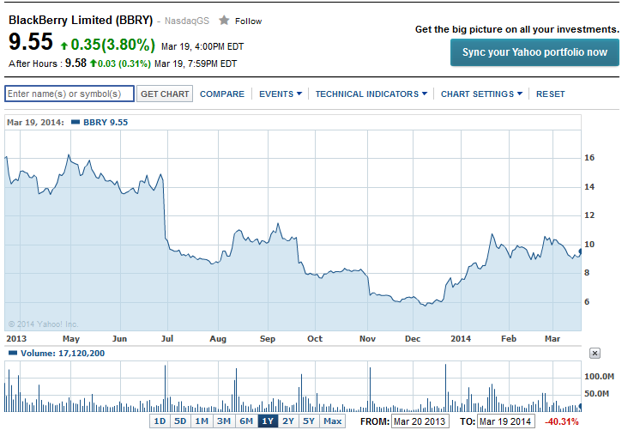Click the current price endpoint marker
The height and width of the screenshot is (430, 640).
click(x=580, y=251)
